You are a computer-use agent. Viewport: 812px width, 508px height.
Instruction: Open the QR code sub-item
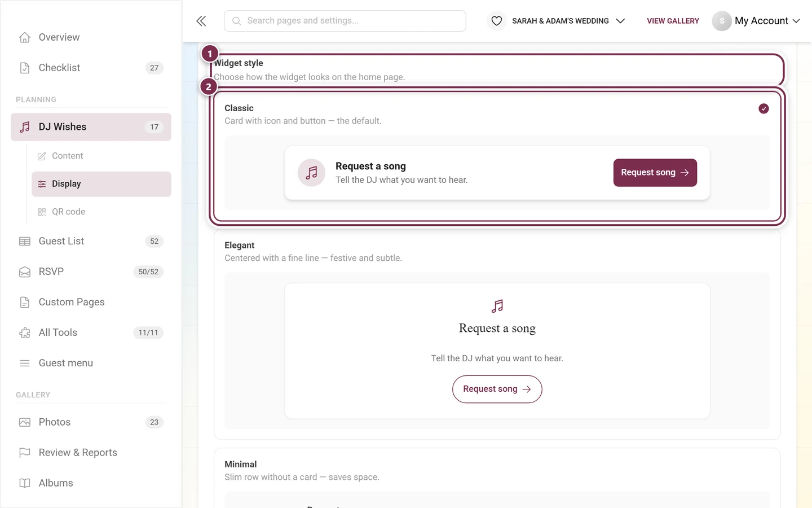[x=101, y=212]
